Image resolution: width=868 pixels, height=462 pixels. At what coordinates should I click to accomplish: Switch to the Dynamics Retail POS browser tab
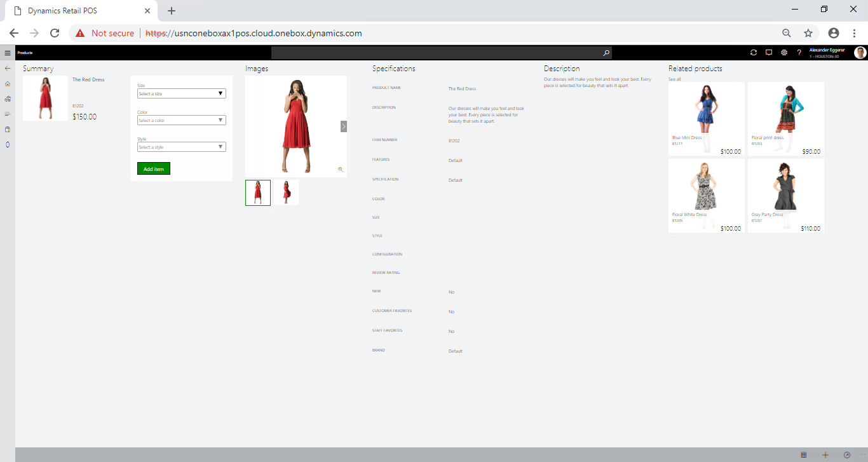pyautogui.click(x=76, y=11)
